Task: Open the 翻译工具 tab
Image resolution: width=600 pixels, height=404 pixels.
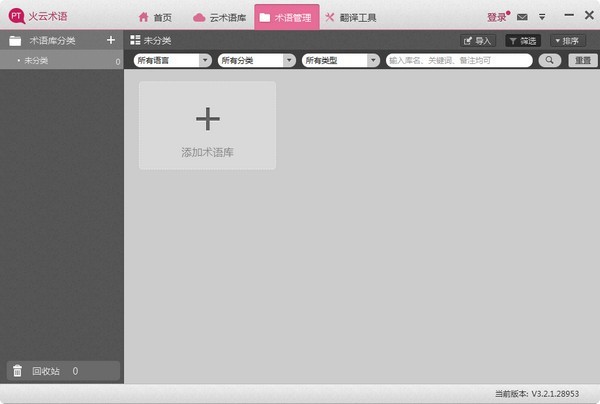Action: point(351,17)
